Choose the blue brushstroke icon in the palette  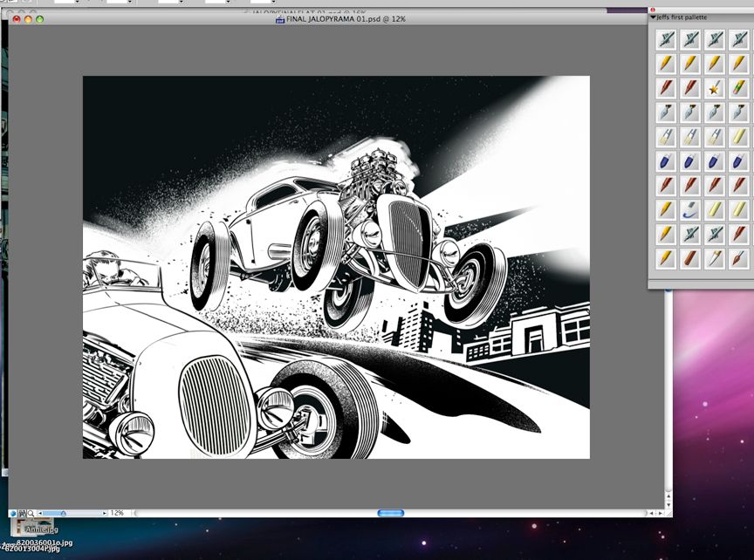[x=690, y=210]
